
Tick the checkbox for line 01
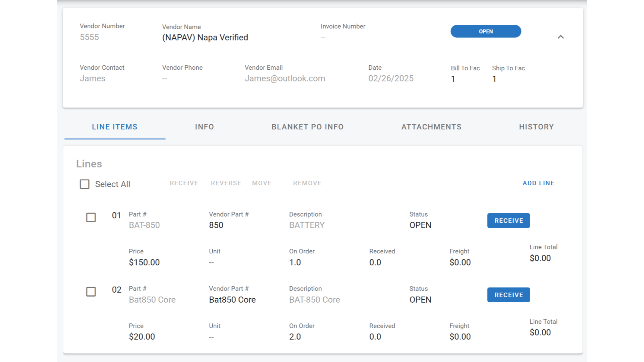coord(91,218)
